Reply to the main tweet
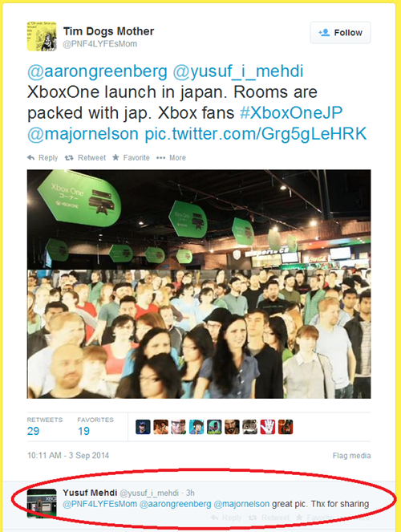 (43, 158)
